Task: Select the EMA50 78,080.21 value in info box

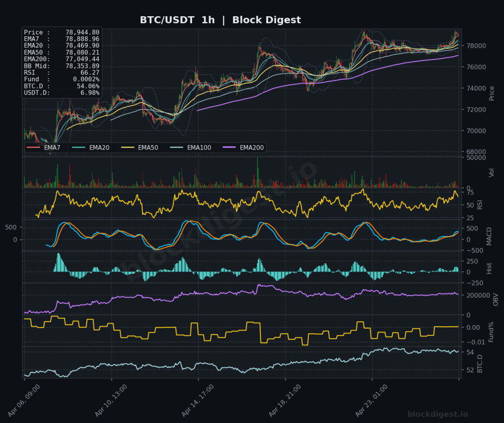Action: pos(82,52)
